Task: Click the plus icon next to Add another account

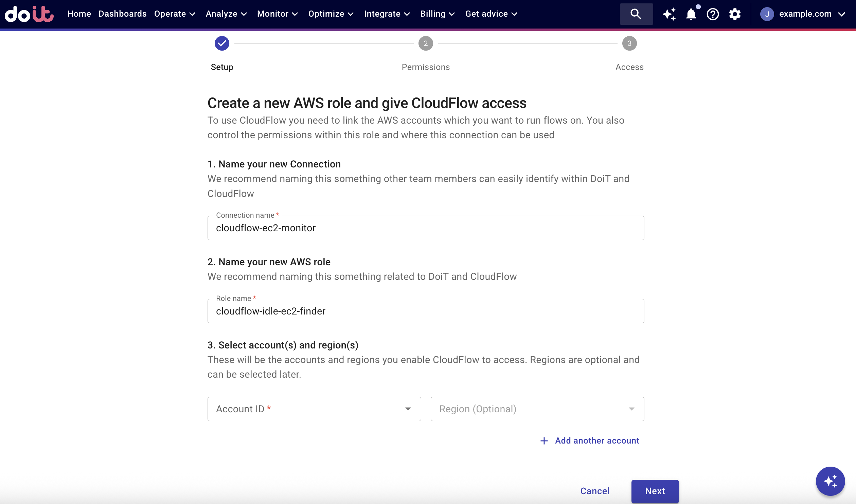Action: pos(544,440)
